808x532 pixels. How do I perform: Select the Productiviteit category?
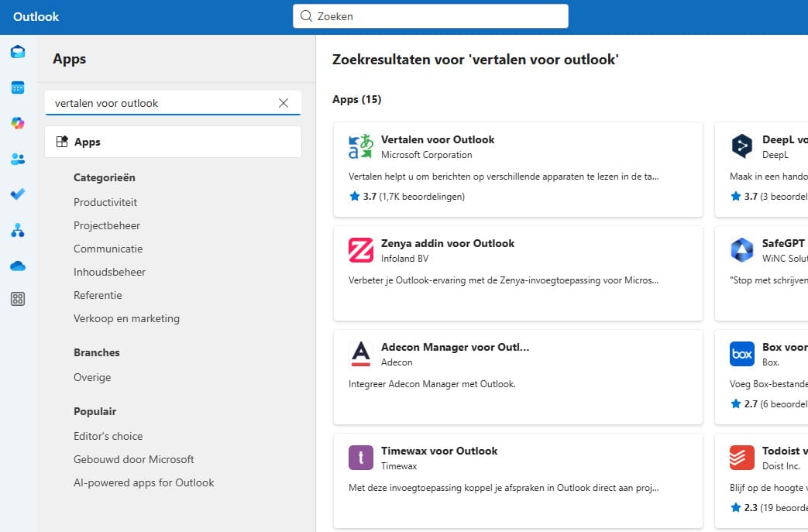(105, 202)
